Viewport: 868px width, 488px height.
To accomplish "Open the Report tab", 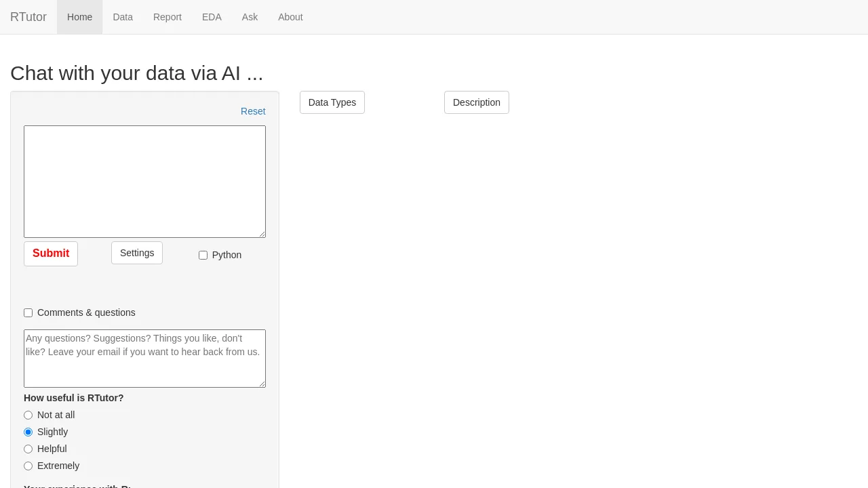I will pos(167,17).
